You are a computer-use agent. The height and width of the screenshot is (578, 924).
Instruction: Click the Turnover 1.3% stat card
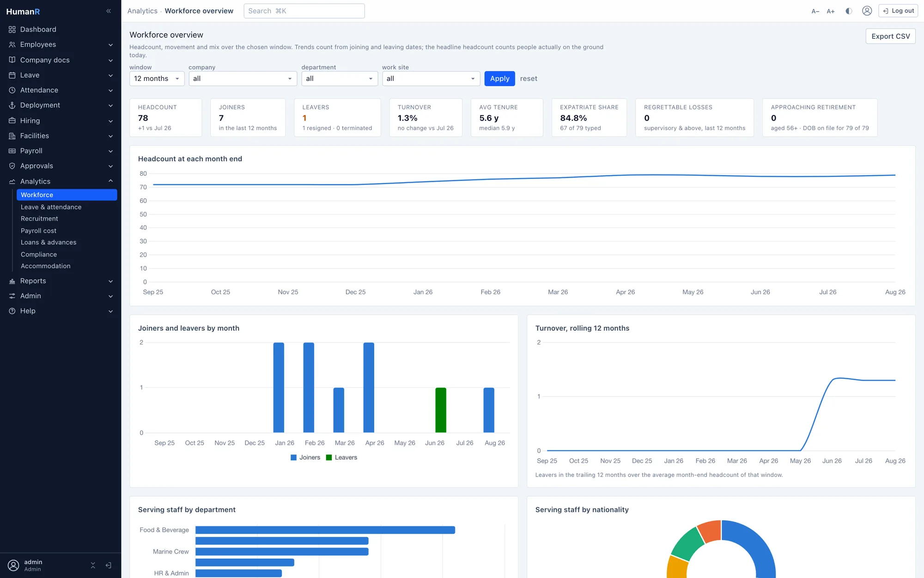point(426,117)
